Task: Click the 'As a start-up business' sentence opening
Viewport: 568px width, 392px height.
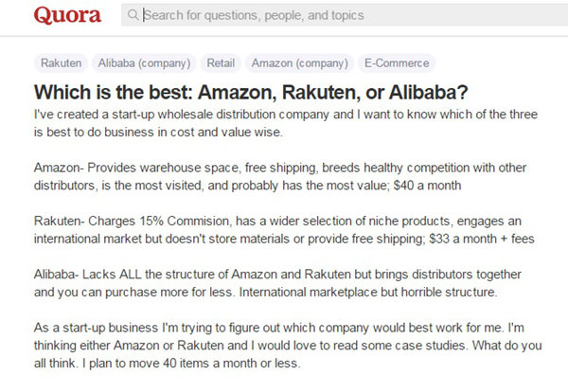Action: click(x=104, y=329)
